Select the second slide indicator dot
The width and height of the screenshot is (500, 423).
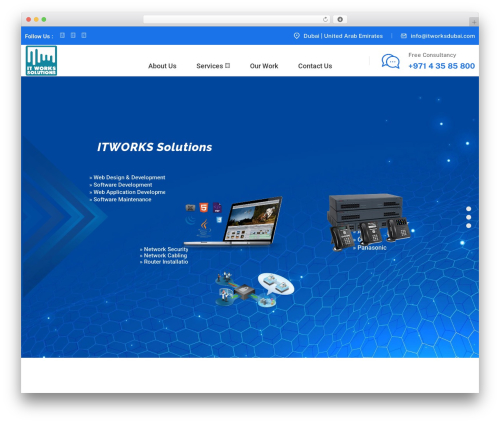pos(468,217)
